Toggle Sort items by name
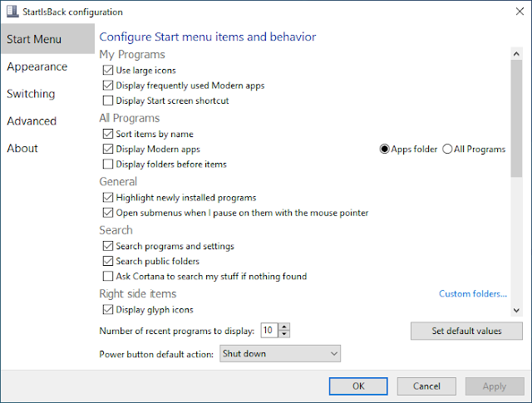 click(108, 134)
